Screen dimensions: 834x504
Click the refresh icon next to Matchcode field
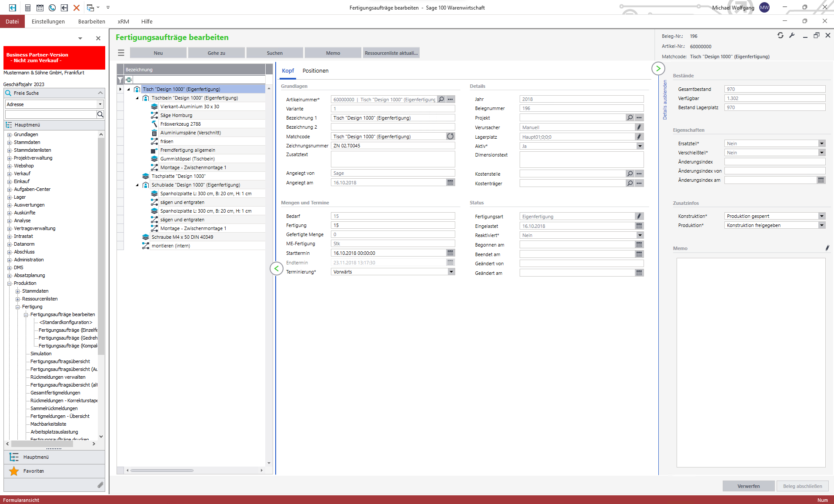450,137
